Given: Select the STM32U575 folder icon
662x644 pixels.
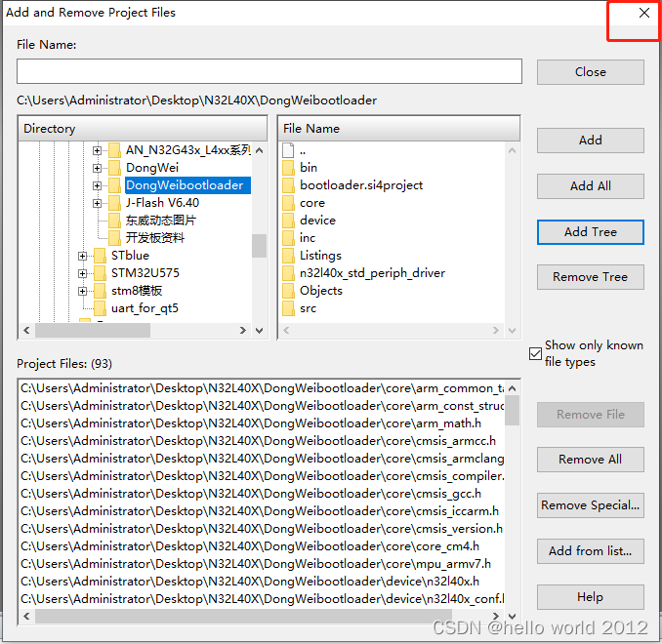Looking at the screenshot, I should (100, 273).
